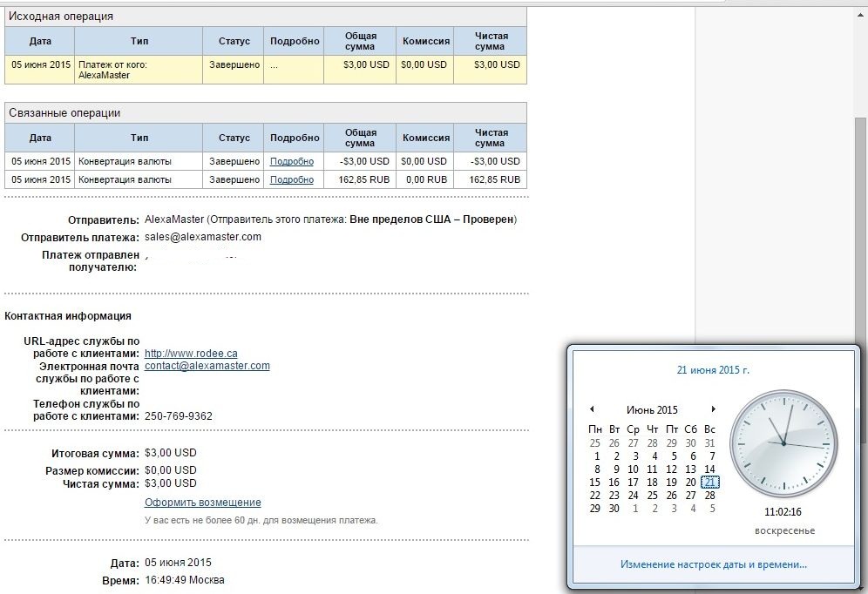Select June 15 in the calendar
The image size is (868, 594).
pyautogui.click(x=595, y=483)
